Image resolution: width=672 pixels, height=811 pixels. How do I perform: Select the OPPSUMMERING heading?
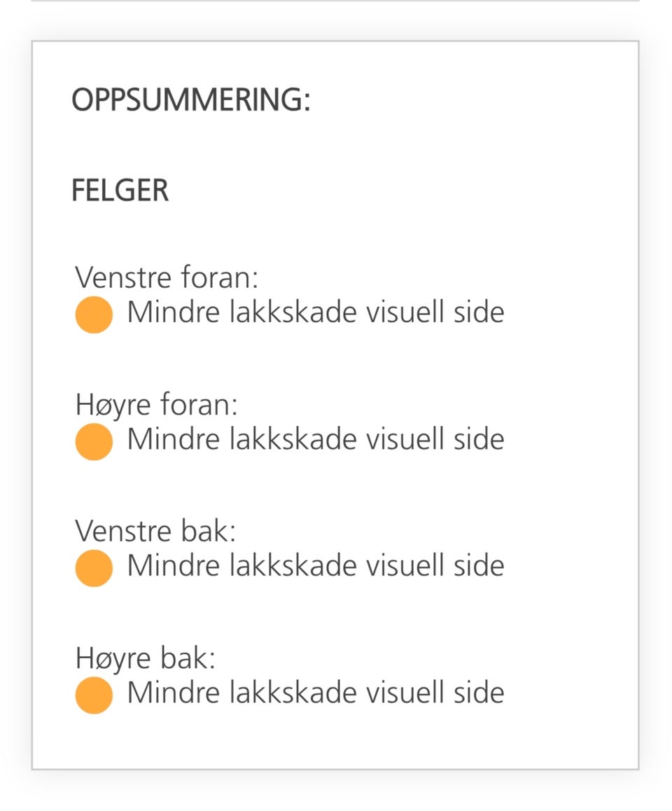(190, 100)
